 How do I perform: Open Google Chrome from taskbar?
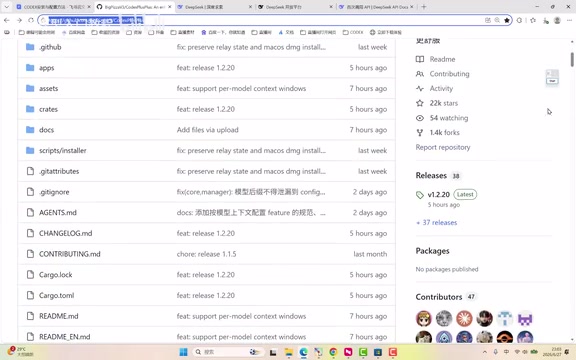pyautogui.click(x=333, y=352)
